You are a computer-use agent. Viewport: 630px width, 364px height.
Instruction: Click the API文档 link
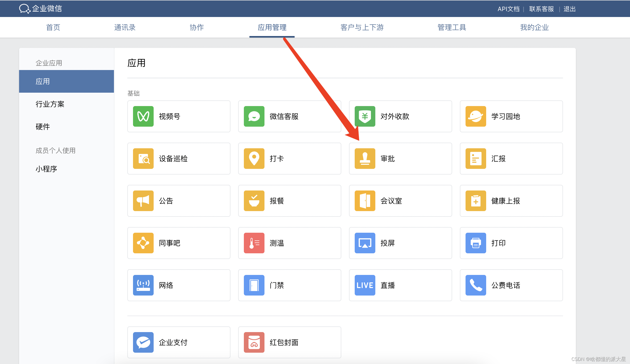pyautogui.click(x=508, y=9)
